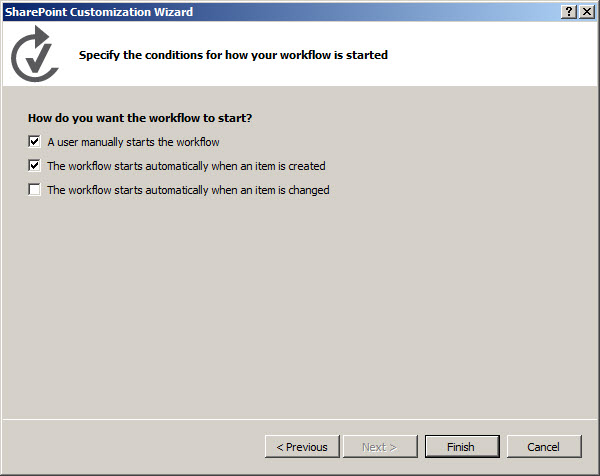Click the circular arrow checkmark workflow icon
Image resolution: width=600 pixels, height=476 pixels.
coord(35,54)
